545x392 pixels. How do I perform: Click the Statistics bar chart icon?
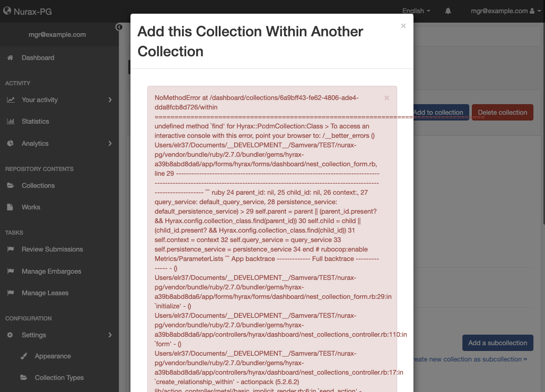click(11, 121)
